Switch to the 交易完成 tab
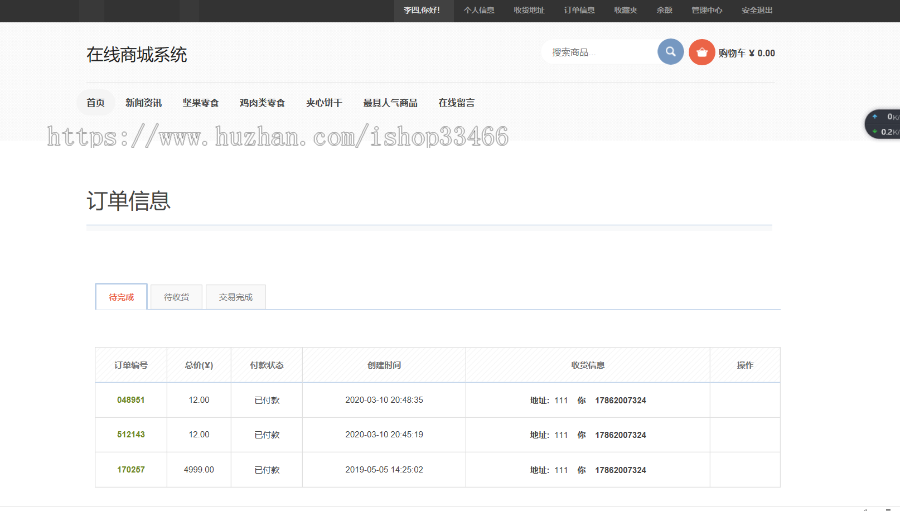This screenshot has height=511, width=900. click(235, 297)
